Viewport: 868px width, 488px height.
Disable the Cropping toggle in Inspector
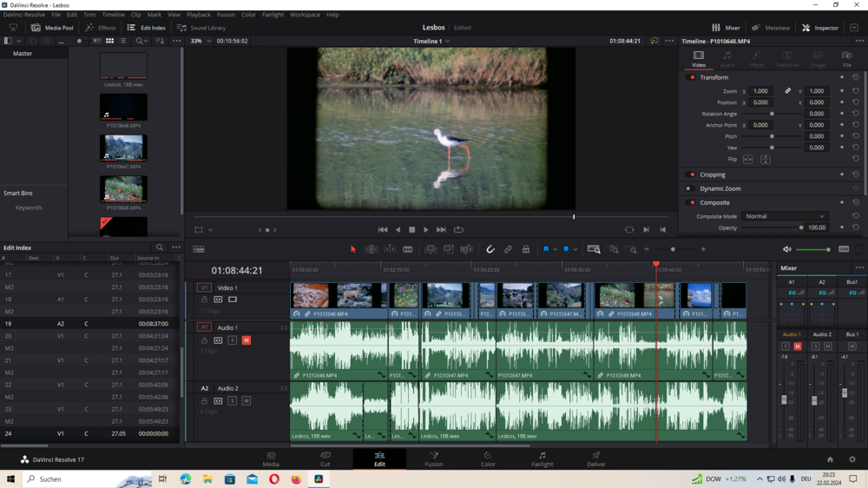691,175
